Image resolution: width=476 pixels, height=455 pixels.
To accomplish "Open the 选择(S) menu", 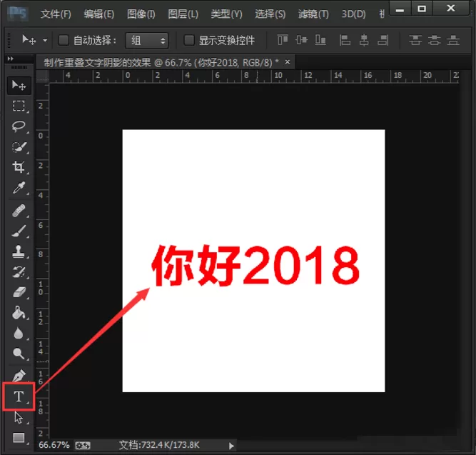I will point(270,14).
